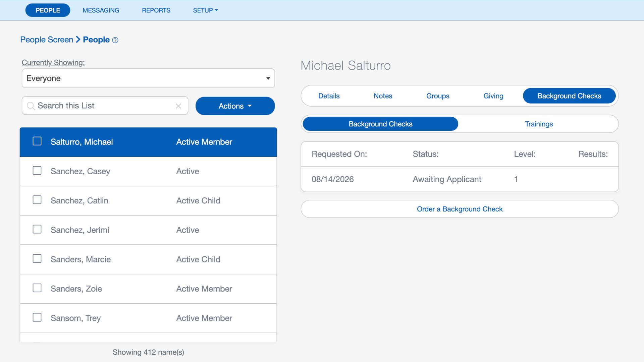Image resolution: width=644 pixels, height=362 pixels.
Task: Click the Salturro, Michael name in list
Action: pos(82,142)
